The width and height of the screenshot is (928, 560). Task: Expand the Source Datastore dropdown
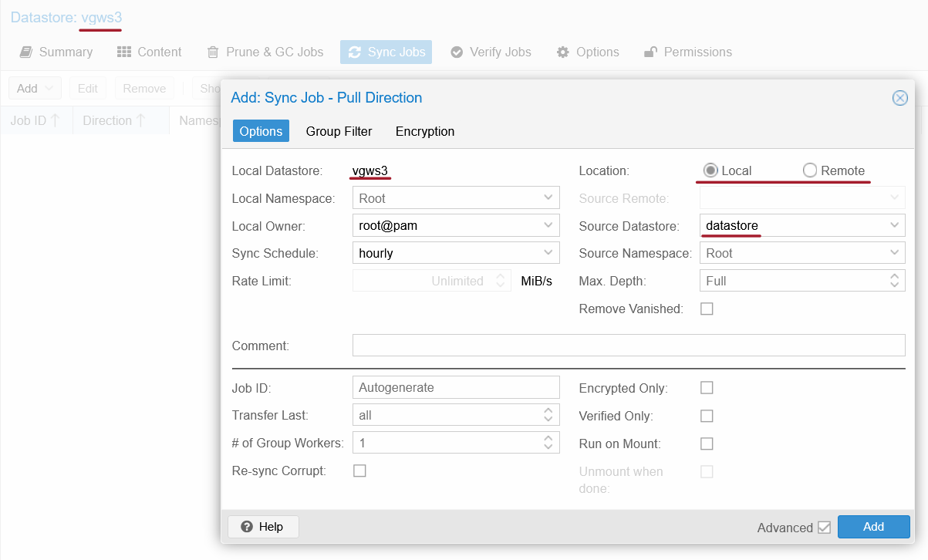coord(895,225)
